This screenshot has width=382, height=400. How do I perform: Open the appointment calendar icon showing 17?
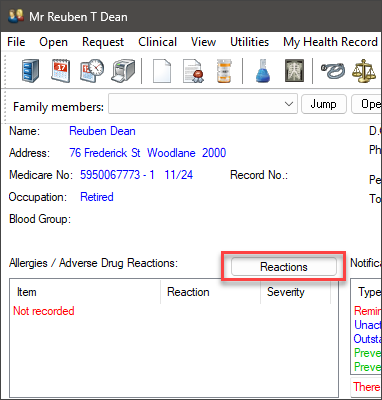(60, 71)
